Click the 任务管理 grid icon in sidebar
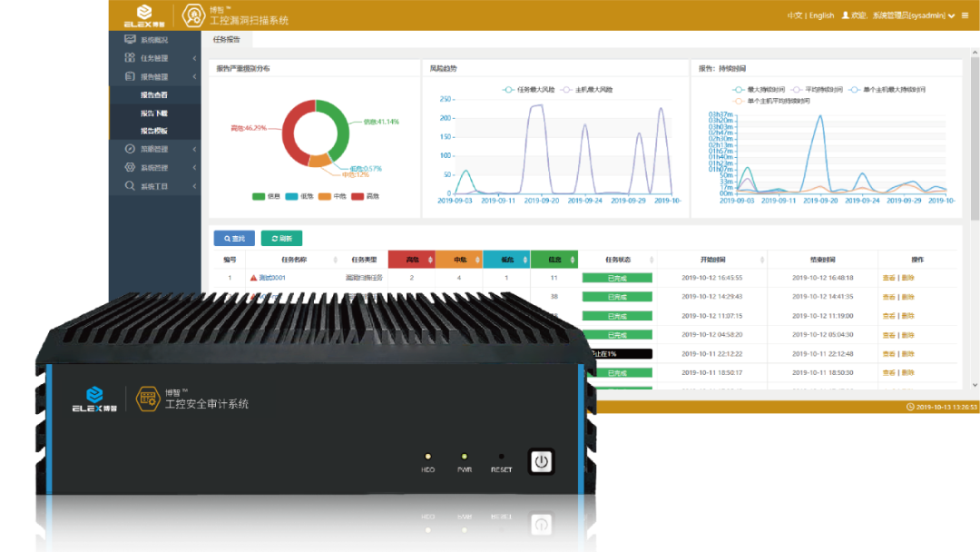The height and width of the screenshot is (552, 980). tap(130, 58)
